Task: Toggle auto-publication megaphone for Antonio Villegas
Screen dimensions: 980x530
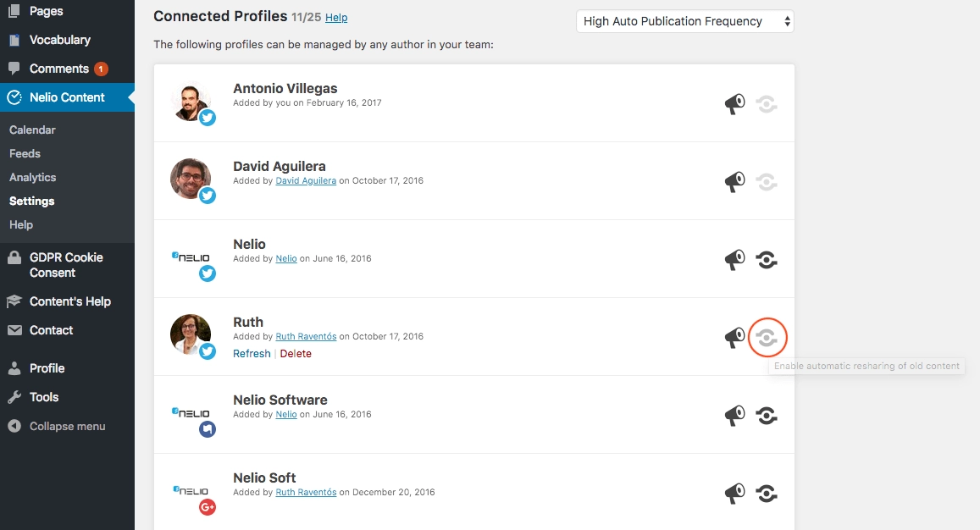Action: point(734,104)
